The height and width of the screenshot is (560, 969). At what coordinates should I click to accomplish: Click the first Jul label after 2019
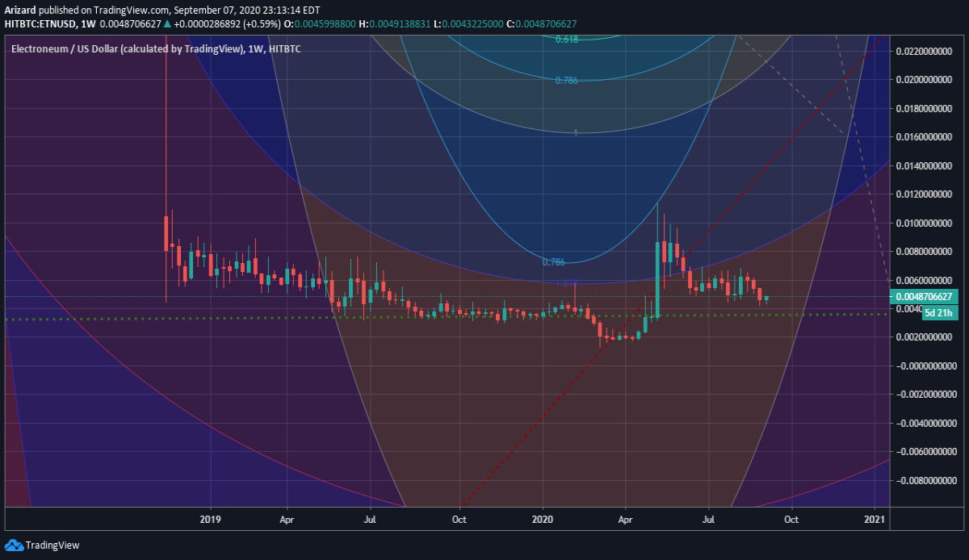point(370,520)
